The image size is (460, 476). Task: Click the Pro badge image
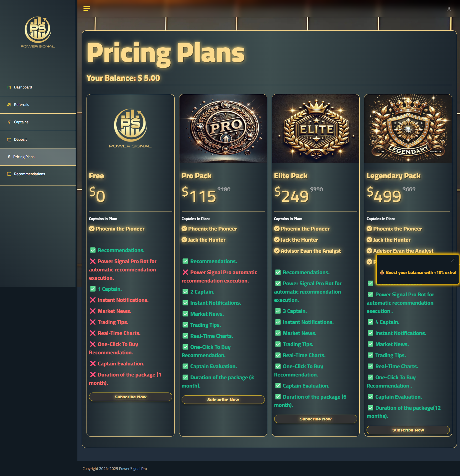pyautogui.click(x=223, y=129)
